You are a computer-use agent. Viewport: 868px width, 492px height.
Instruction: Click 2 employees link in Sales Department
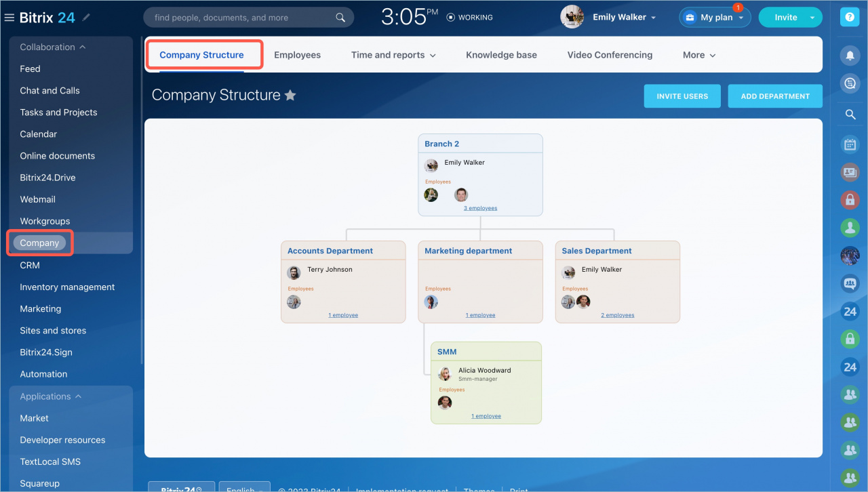click(618, 315)
